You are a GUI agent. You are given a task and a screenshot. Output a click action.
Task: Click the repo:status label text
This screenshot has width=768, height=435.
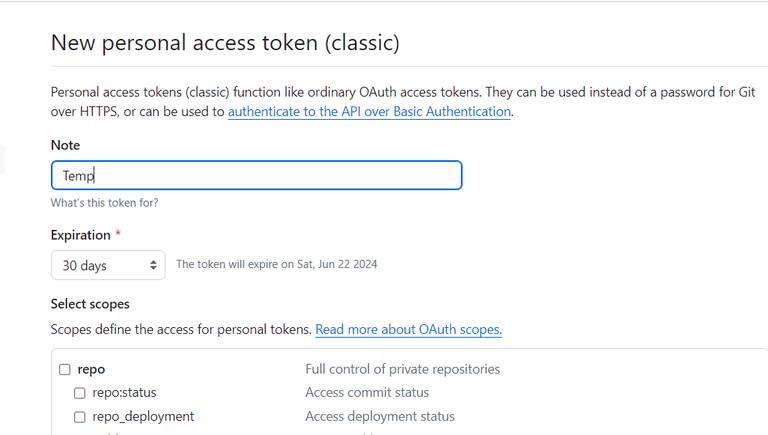coord(124,393)
